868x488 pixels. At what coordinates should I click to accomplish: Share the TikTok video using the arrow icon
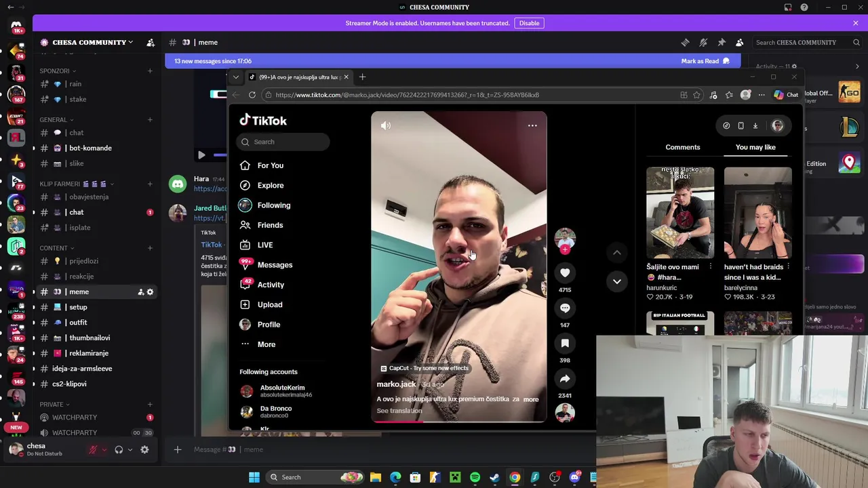565,378
